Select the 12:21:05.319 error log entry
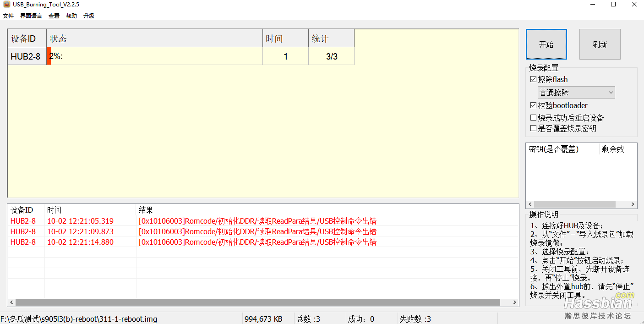This screenshot has height=324, width=644. tap(80, 221)
